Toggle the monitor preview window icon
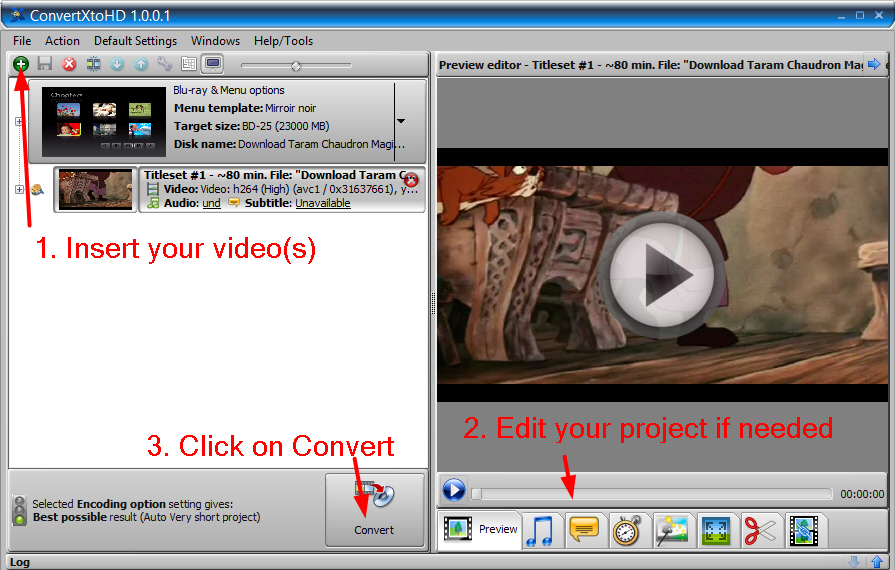Screen dimensions: 895x570 213,63
